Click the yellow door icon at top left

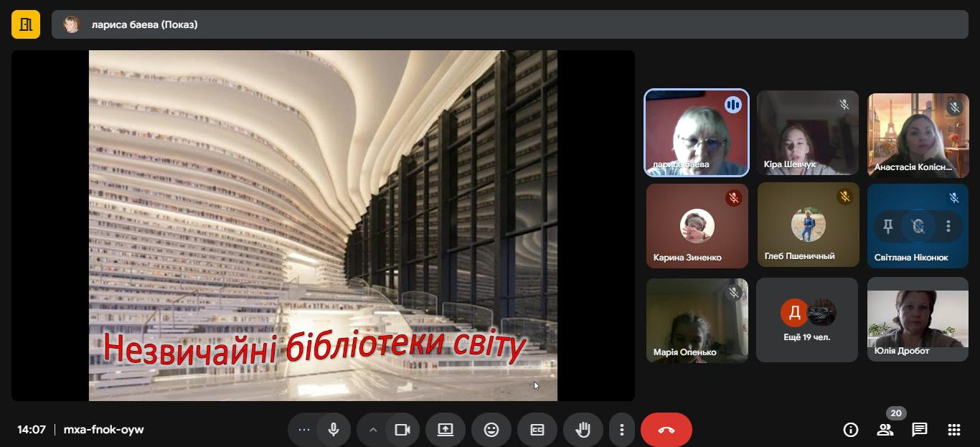26,25
